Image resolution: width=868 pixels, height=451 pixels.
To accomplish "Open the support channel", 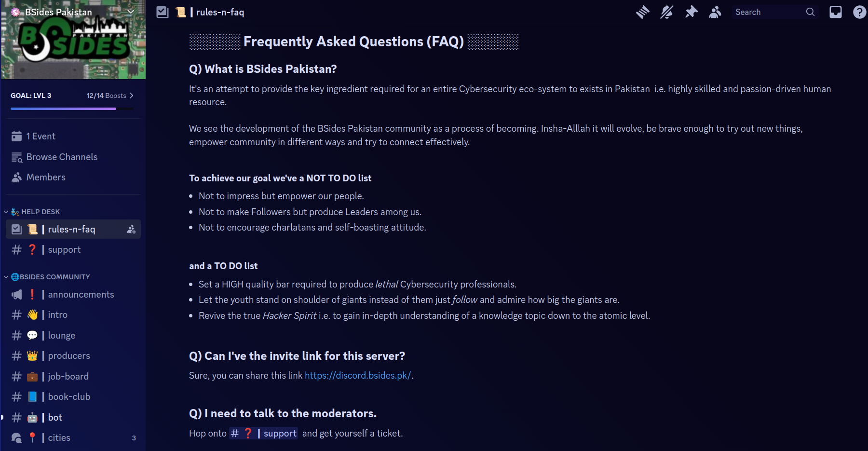I will click(x=64, y=249).
